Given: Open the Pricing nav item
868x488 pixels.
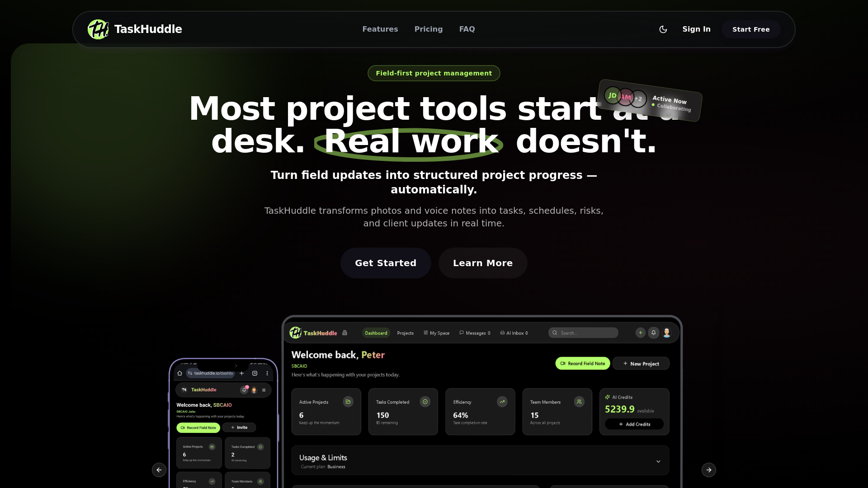Looking at the screenshot, I should (x=428, y=29).
